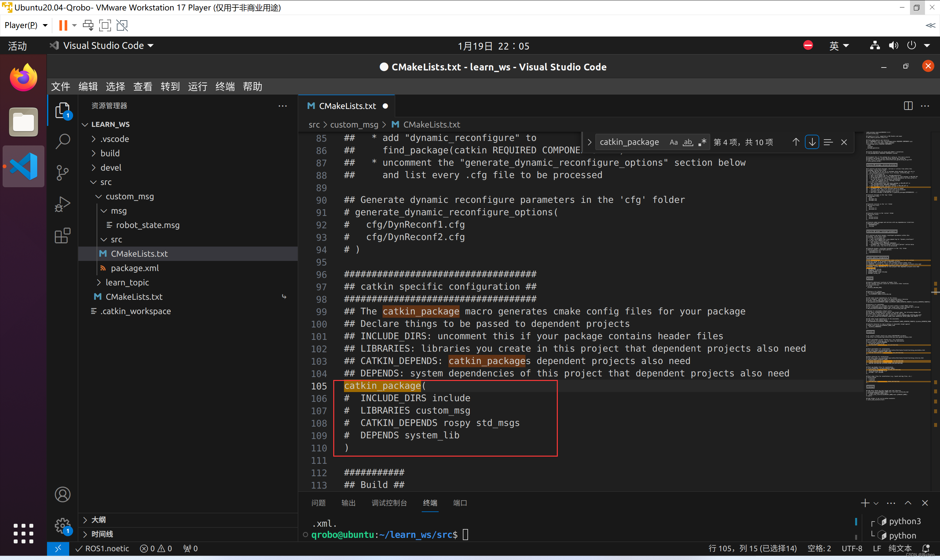Switch to the 输出 panel tab

pos(348,503)
